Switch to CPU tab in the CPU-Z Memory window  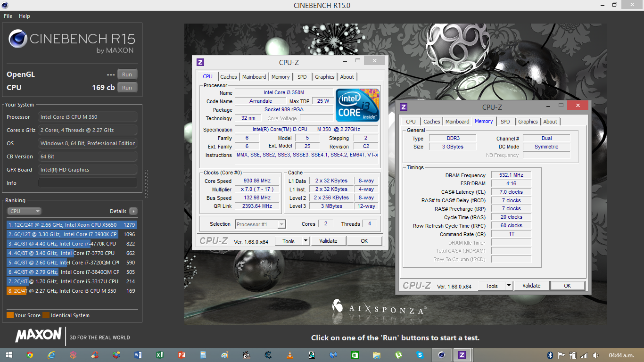(411, 122)
